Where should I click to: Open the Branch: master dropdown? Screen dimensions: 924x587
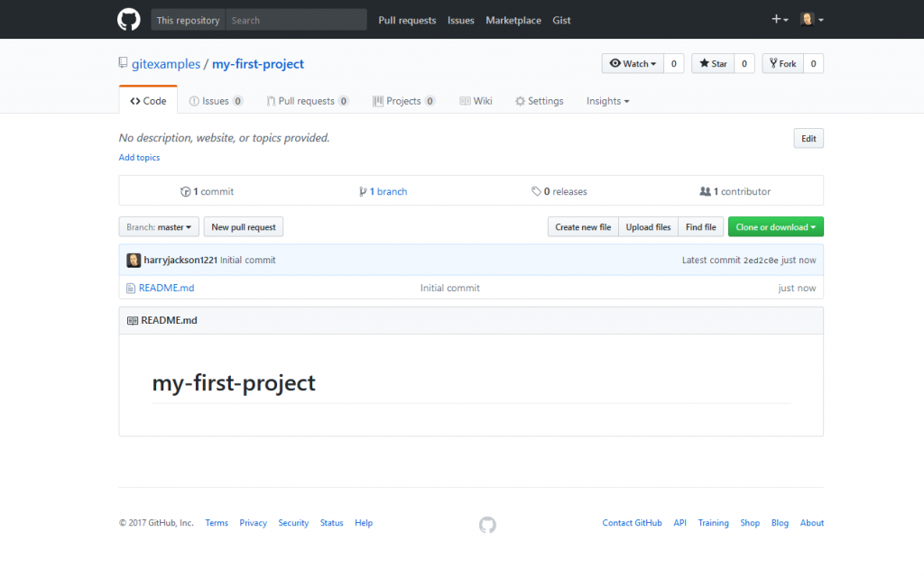tap(159, 226)
